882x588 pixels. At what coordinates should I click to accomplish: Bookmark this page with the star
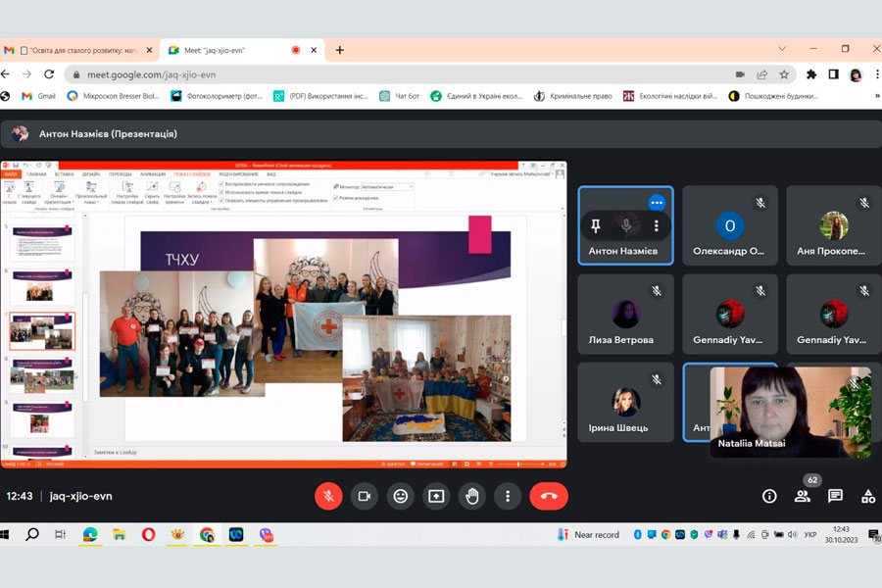(x=784, y=74)
